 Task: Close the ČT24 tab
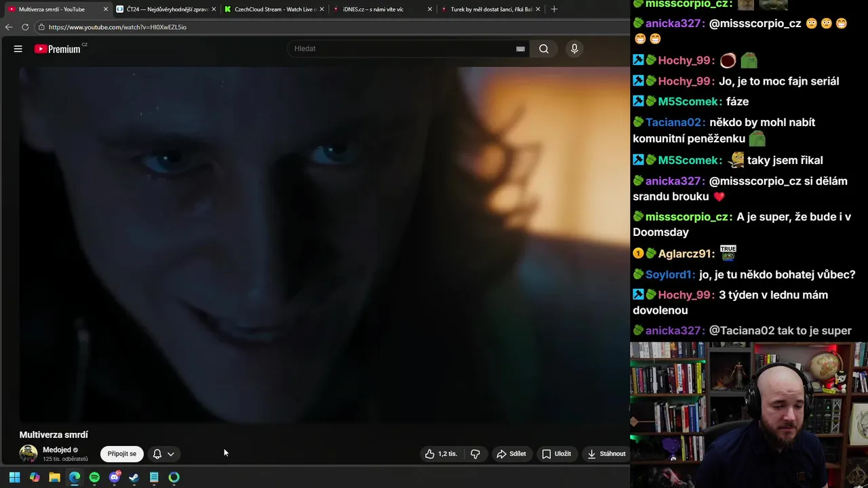(214, 9)
